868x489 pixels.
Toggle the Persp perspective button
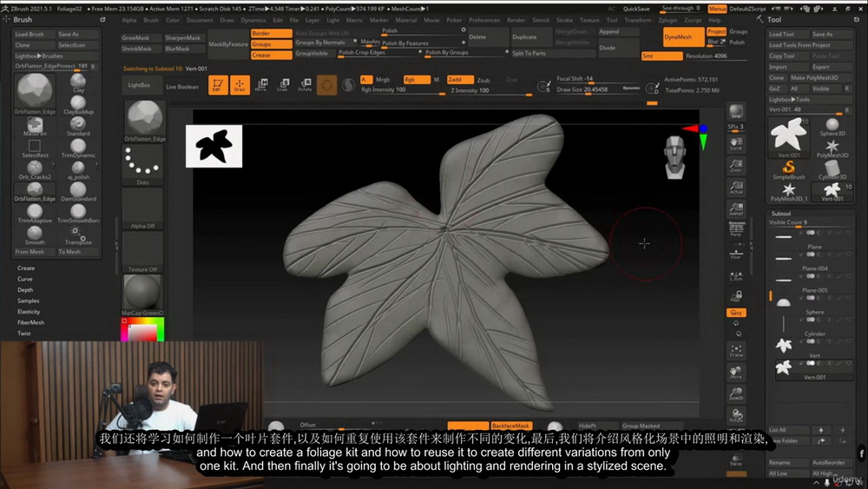tap(736, 228)
